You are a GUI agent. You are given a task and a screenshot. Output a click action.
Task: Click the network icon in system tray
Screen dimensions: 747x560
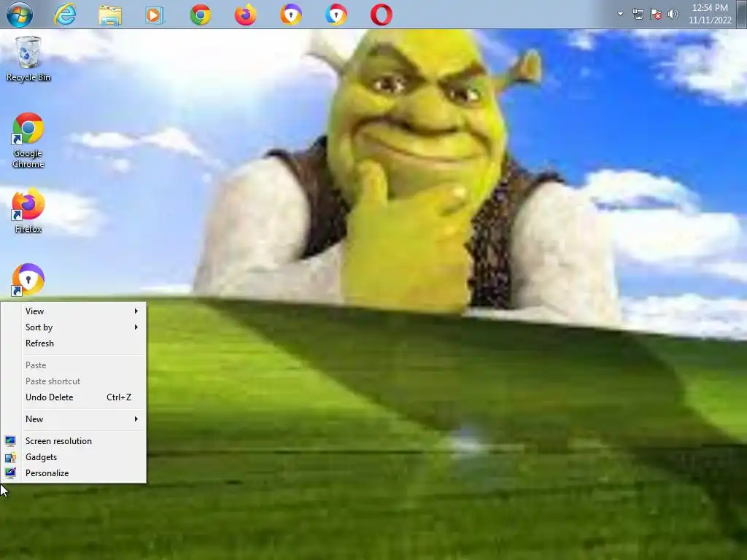(638, 15)
